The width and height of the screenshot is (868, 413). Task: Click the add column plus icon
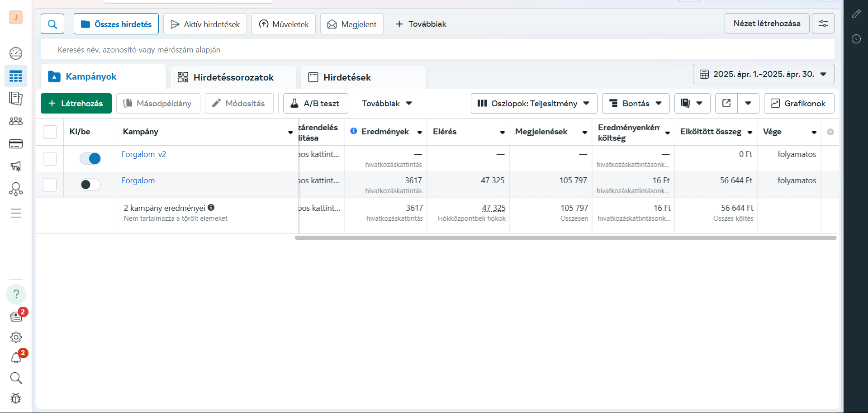point(830,132)
